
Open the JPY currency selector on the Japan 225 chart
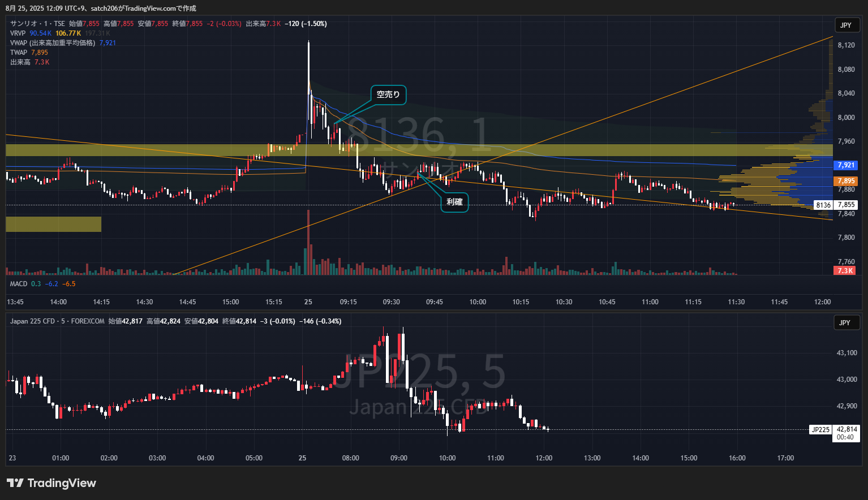point(845,322)
